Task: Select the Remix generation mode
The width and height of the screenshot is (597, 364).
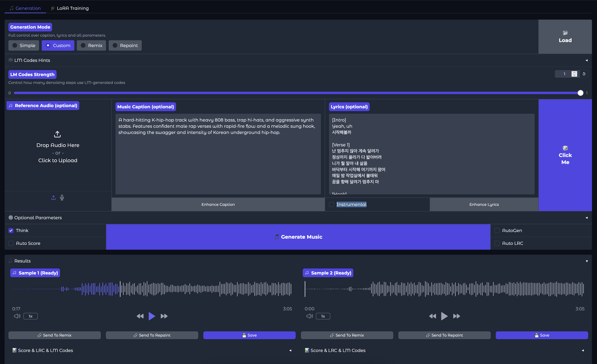Action: pyautogui.click(x=91, y=45)
